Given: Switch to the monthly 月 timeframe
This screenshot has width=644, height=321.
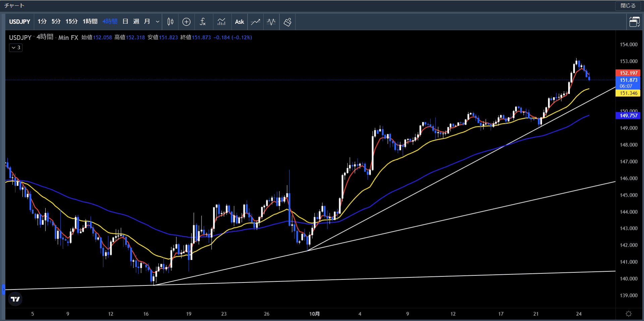Looking at the screenshot, I should (x=147, y=21).
